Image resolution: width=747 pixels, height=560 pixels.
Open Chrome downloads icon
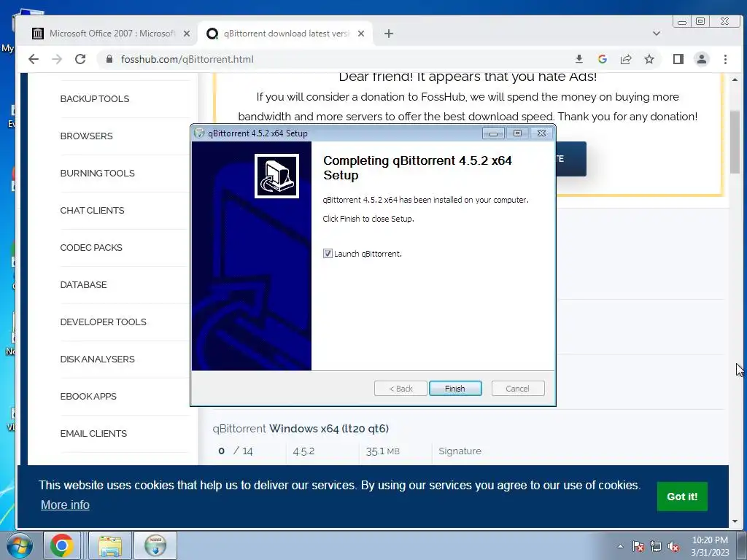pyautogui.click(x=578, y=59)
